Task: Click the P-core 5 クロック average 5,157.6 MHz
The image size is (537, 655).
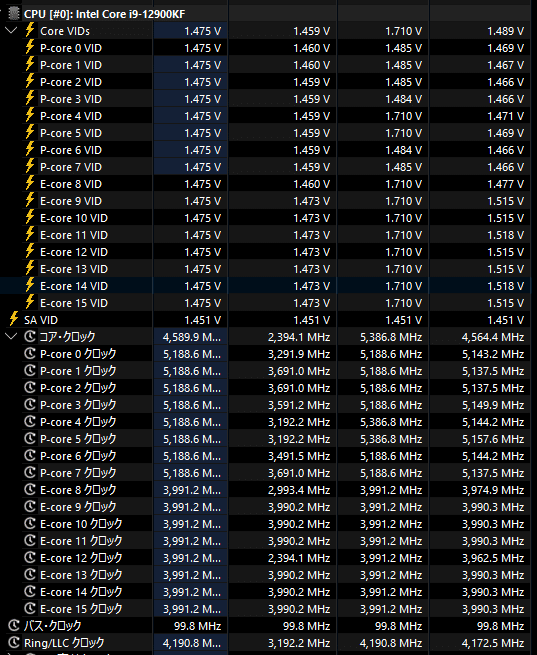Action: pyautogui.click(x=493, y=439)
